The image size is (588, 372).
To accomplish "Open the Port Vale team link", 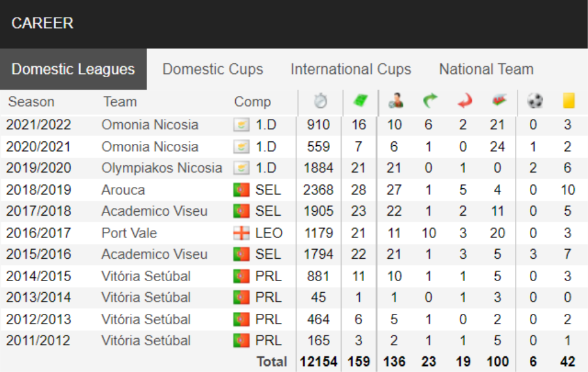I will 129,233.
